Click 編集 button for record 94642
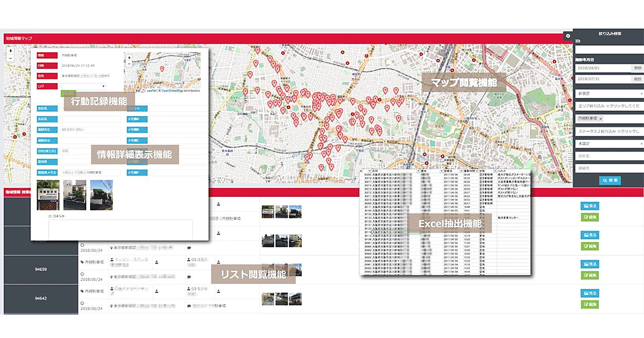Screen dimensions: 644x338 [x=590, y=304]
